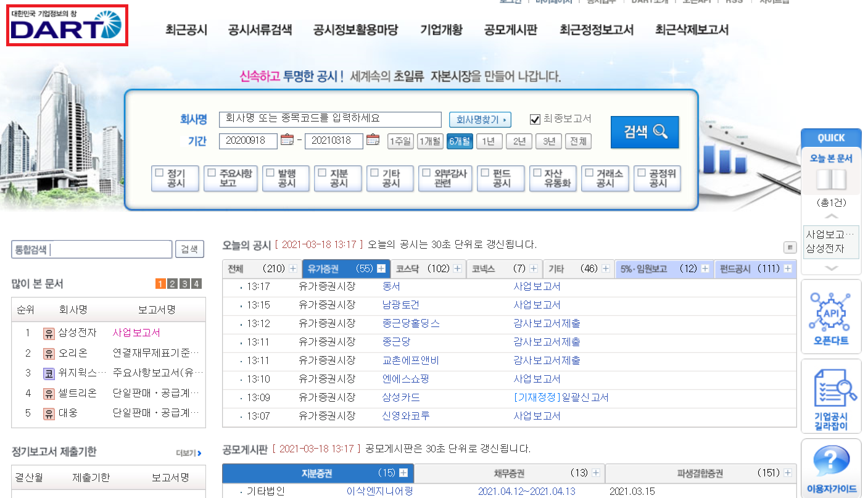Open today's viewed document book icon
The height and width of the screenshot is (498, 868).
pos(831,180)
